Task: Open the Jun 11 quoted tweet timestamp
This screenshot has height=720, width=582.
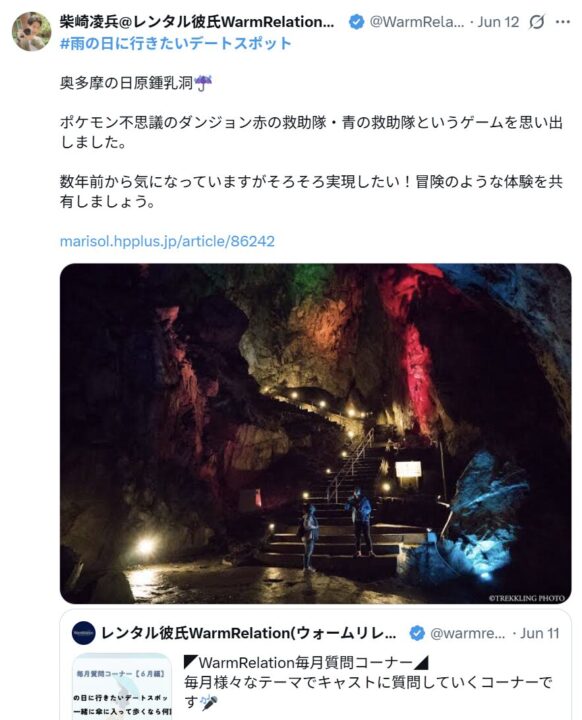Action: (x=539, y=633)
